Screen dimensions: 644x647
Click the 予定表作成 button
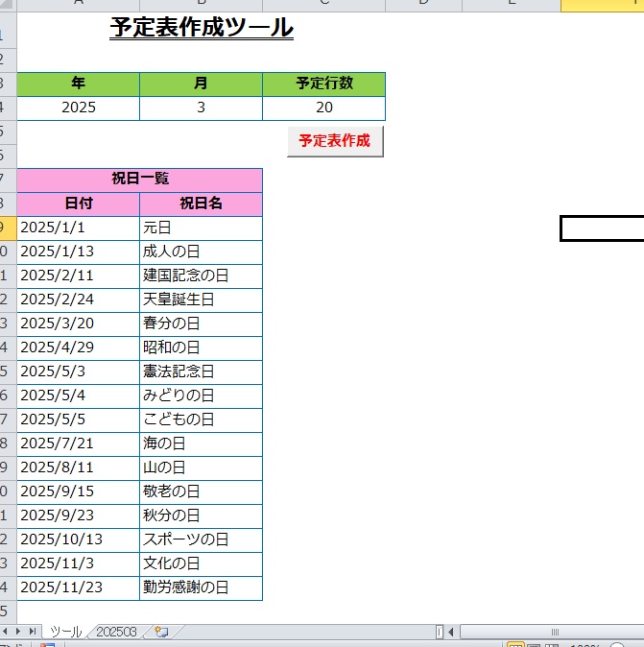pyautogui.click(x=335, y=141)
